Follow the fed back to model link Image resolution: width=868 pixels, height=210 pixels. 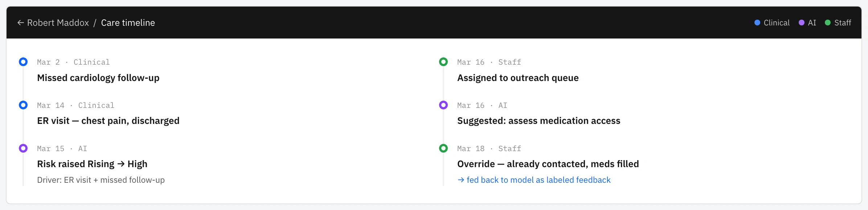(x=534, y=180)
